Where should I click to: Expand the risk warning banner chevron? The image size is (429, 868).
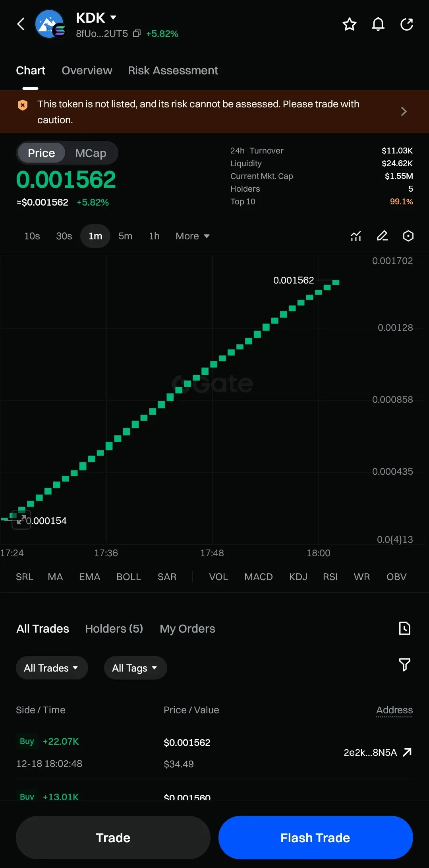pos(404,111)
